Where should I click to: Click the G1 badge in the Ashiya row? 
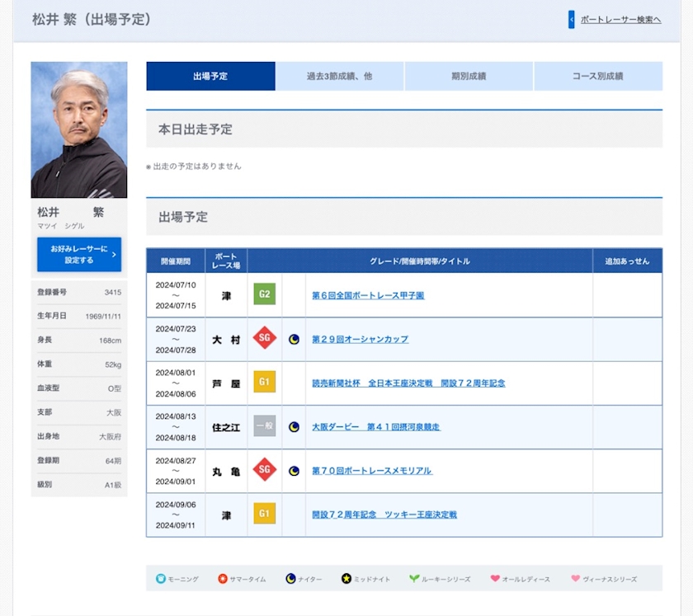point(264,383)
